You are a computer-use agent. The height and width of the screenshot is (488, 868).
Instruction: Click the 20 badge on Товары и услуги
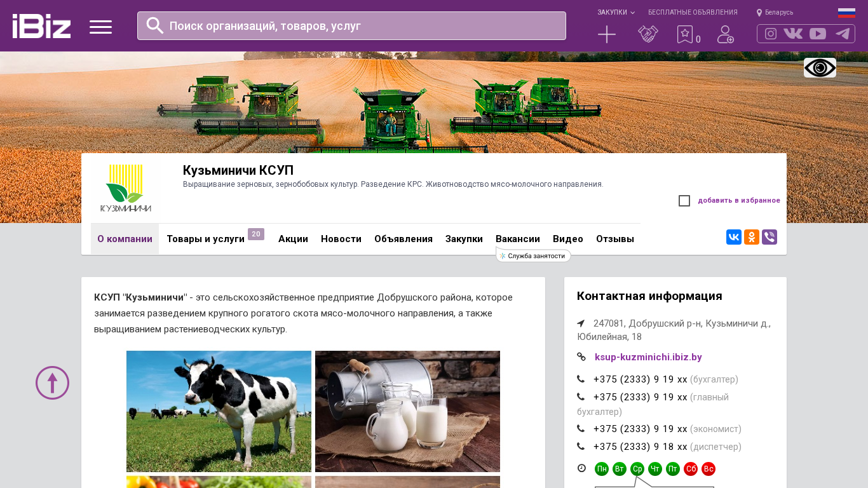(x=256, y=234)
